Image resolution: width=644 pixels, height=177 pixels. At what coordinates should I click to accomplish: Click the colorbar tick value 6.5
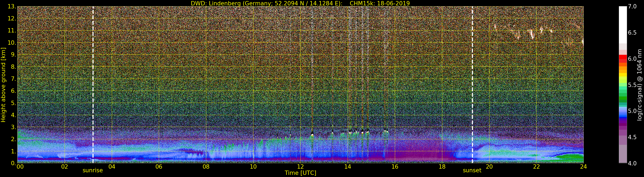(x=632, y=33)
